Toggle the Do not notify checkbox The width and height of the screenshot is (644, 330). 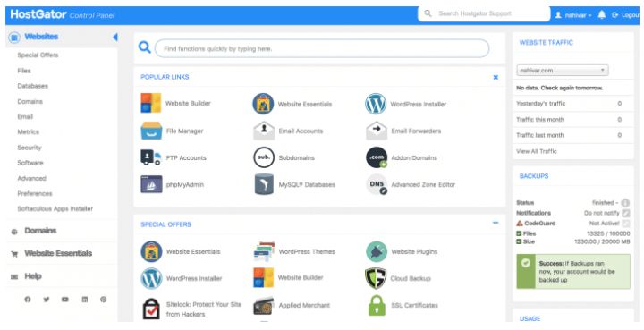[x=625, y=213]
